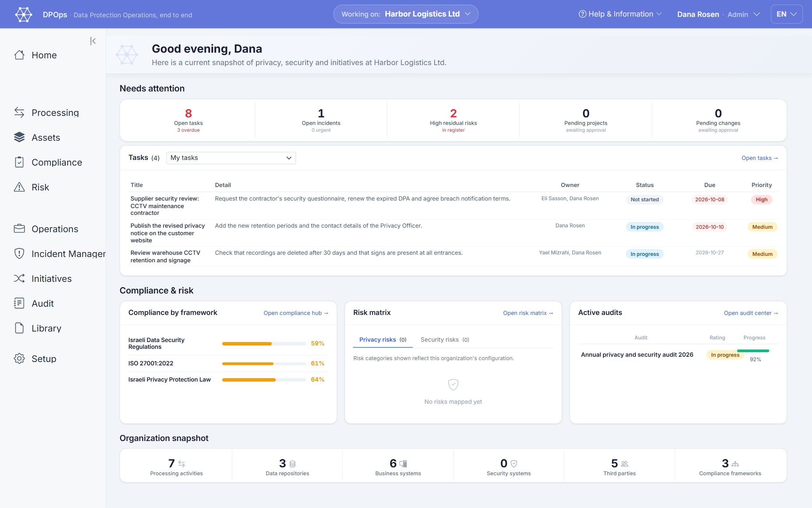The image size is (812, 508).
Task: Follow the Open tasks link
Action: [x=759, y=158]
